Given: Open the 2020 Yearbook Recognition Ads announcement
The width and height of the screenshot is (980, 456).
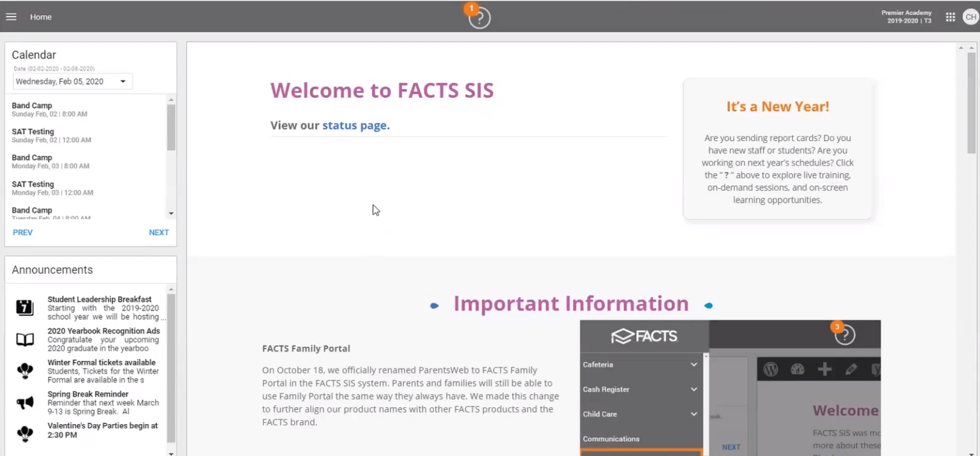Looking at the screenshot, I should 103,334.
